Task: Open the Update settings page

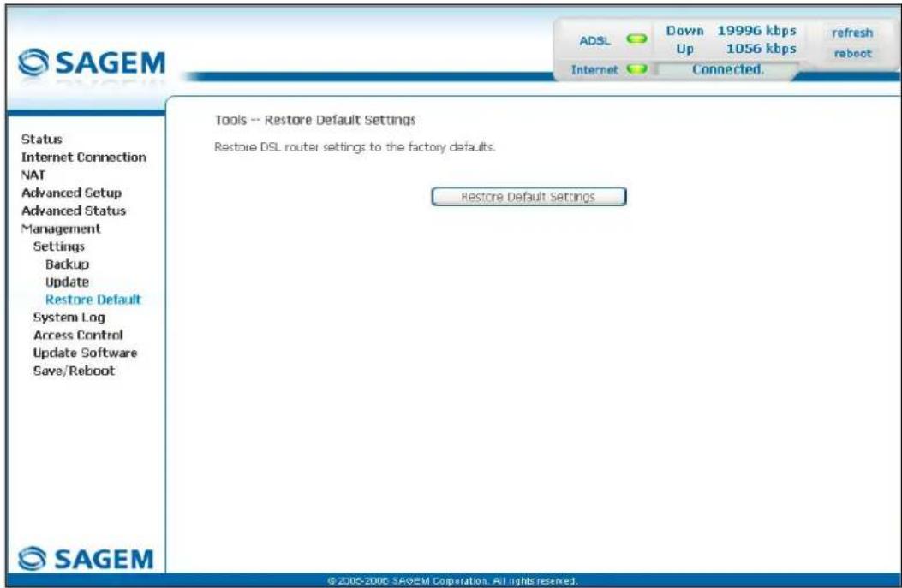Action: coord(68,282)
